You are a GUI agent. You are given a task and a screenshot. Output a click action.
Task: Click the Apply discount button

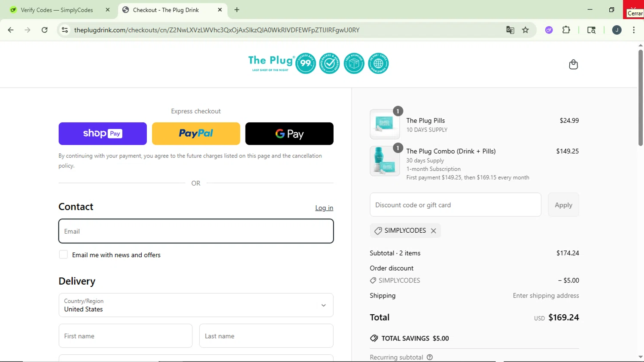[x=563, y=205]
